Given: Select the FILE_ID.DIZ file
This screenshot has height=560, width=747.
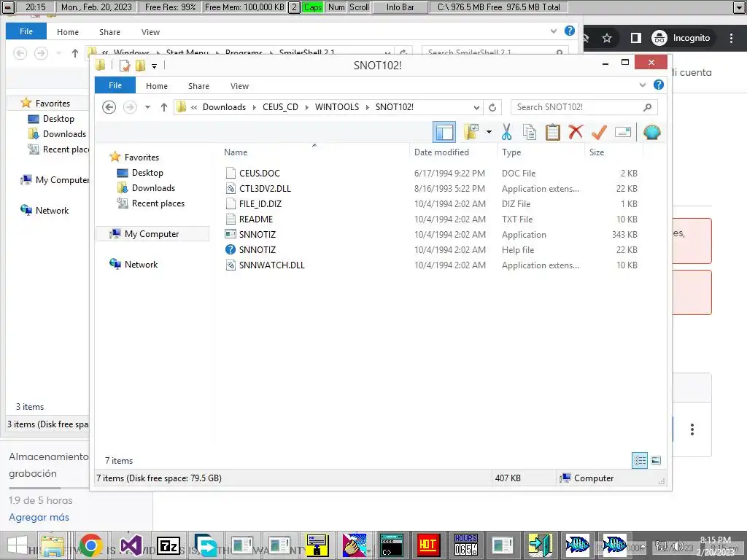Looking at the screenshot, I should point(260,204).
